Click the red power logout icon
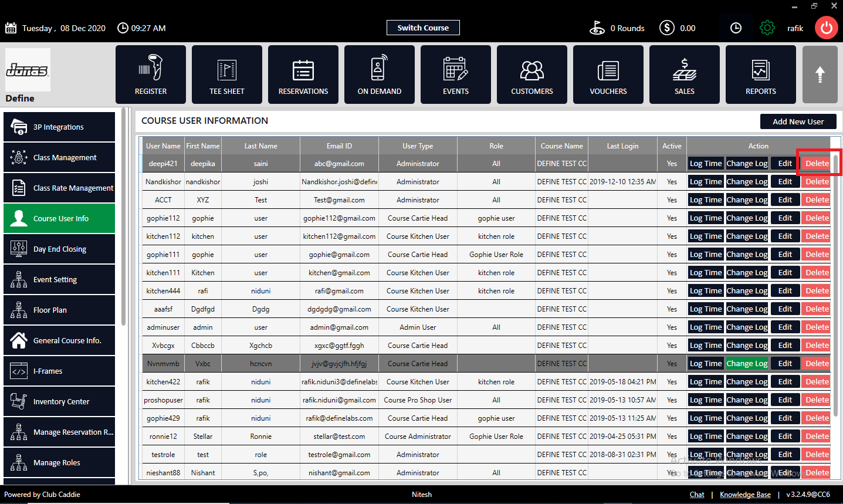The image size is (843, 504). click(x=827, y=28)
